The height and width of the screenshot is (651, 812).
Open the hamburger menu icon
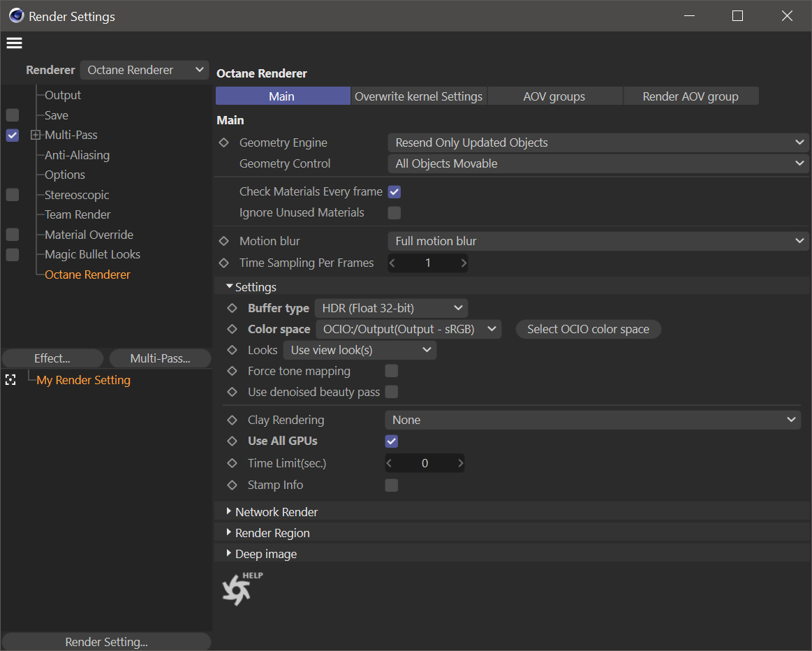click(14, 43)
